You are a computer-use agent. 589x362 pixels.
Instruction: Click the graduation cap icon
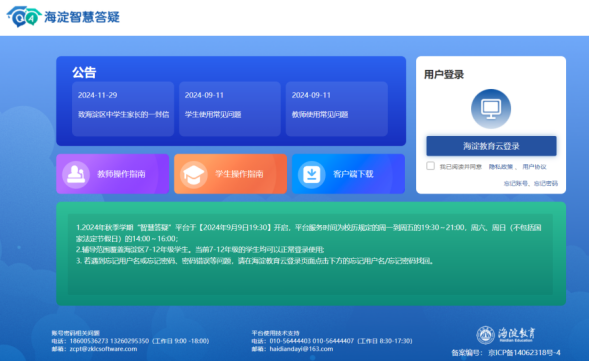(194, 174)
